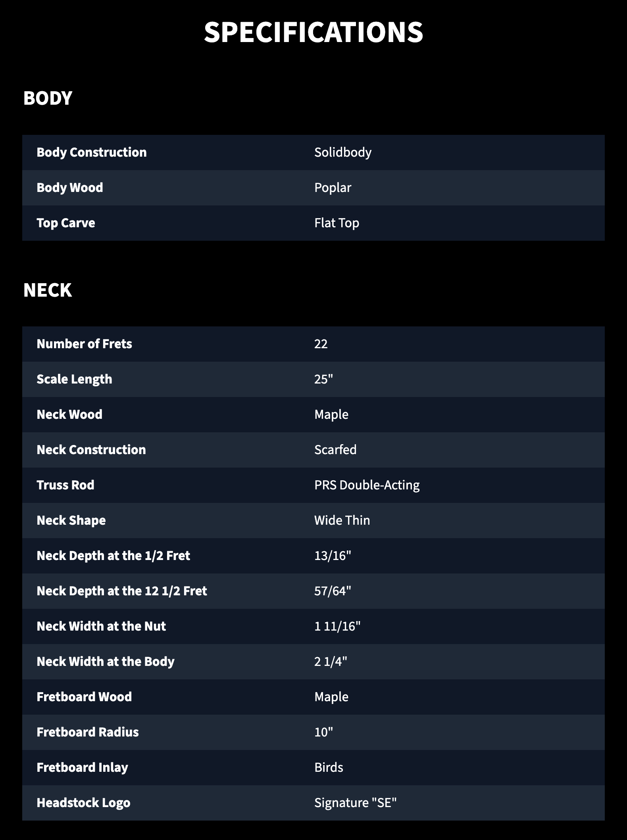Click the Neck Wood label
Viewport: 627px width, 840px height.
pyautogui.click(x=69, y=414)
